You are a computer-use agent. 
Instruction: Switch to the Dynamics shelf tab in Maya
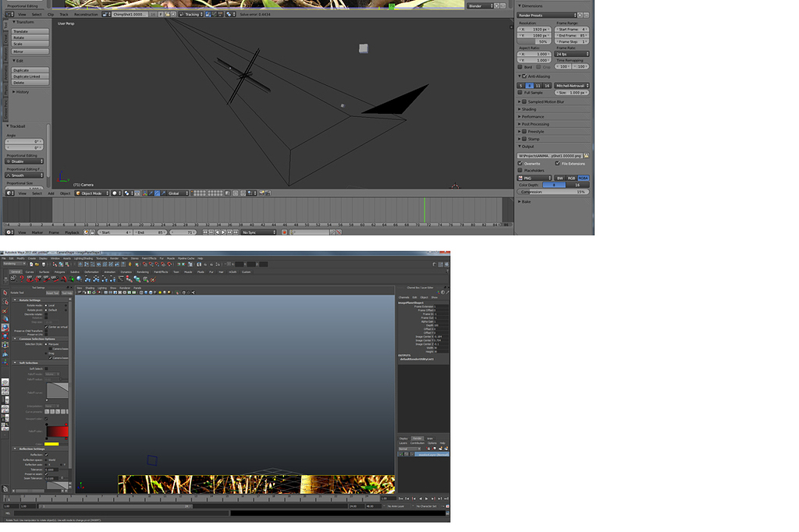click(x=126, y=272)
